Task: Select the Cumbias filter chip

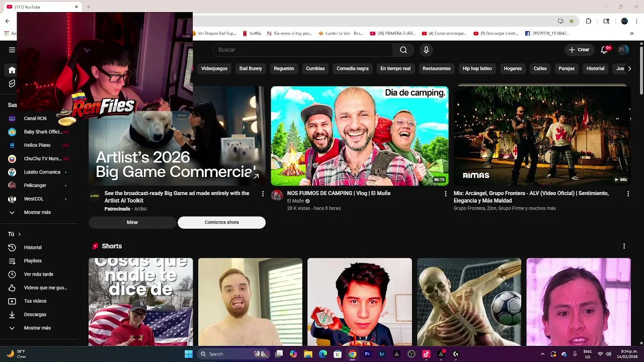Action: (315, 68)
